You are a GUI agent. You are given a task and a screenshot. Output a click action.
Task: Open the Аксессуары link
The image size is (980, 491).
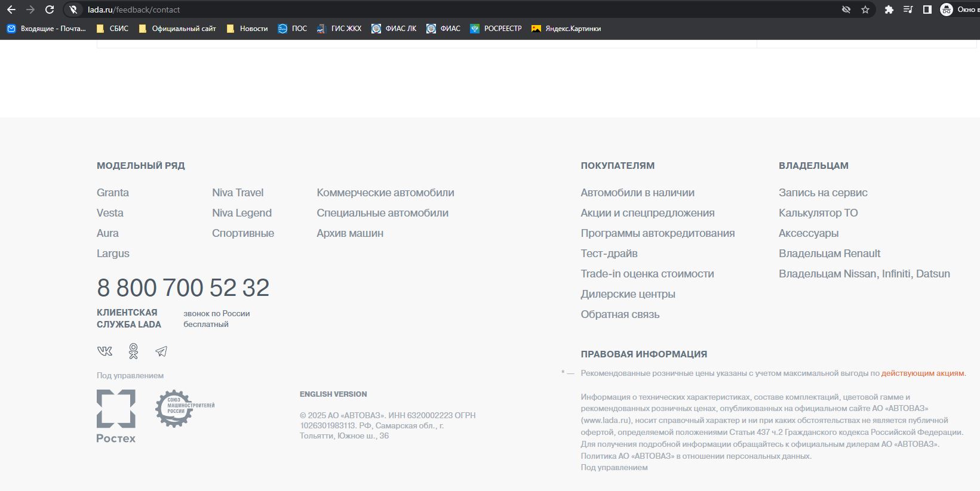[x=809, y=233]
